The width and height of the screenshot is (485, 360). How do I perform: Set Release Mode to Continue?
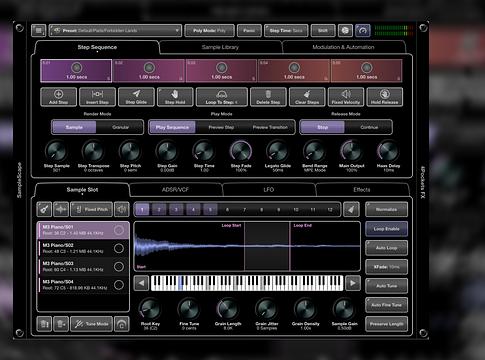369,127
